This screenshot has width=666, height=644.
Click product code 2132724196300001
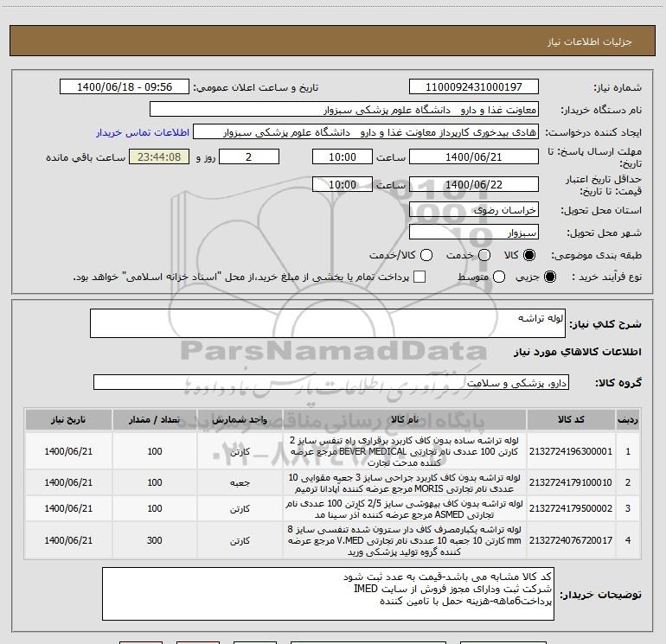click(x=571, y=451)
